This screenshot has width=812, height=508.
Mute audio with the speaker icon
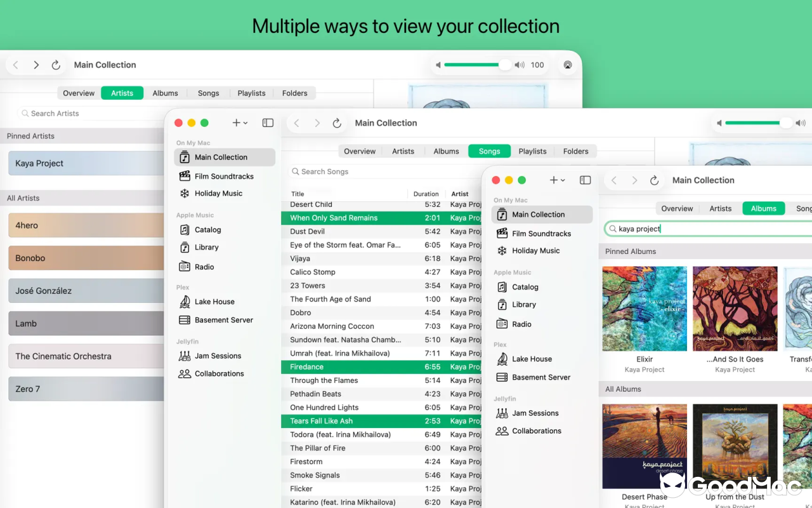(x=438, y=64)
